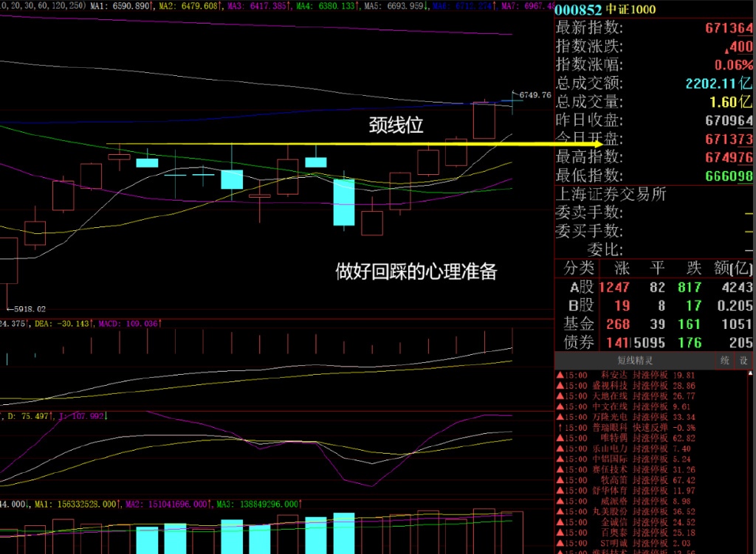Click the latest candlestick near 6749.76
The image size is (756, 554).
point(512,102)
